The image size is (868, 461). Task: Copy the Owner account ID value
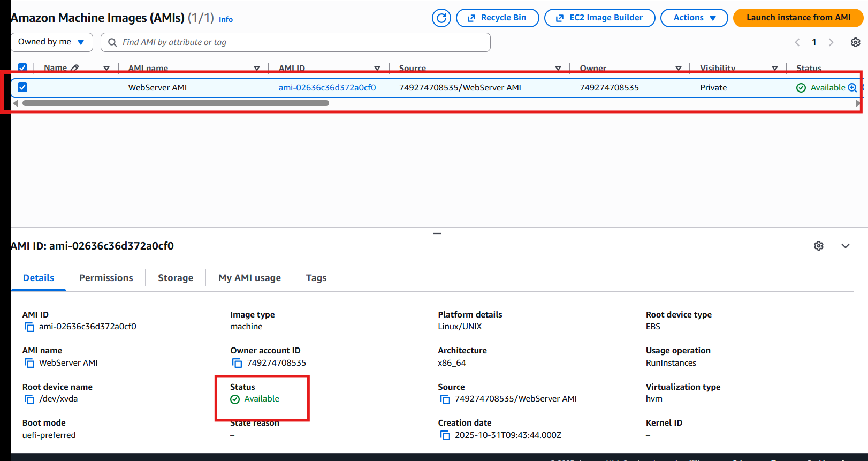coord(237,363)
